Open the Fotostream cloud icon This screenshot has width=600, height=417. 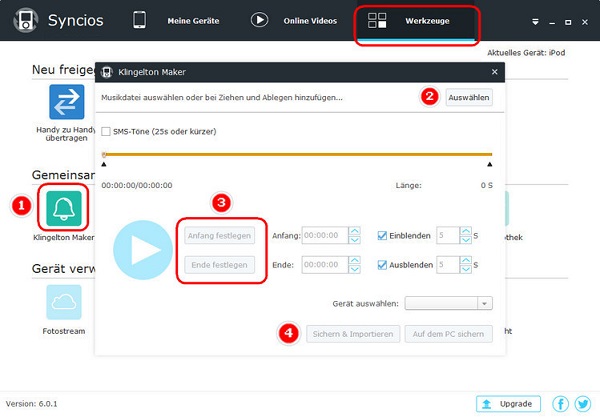click(64, 302)
